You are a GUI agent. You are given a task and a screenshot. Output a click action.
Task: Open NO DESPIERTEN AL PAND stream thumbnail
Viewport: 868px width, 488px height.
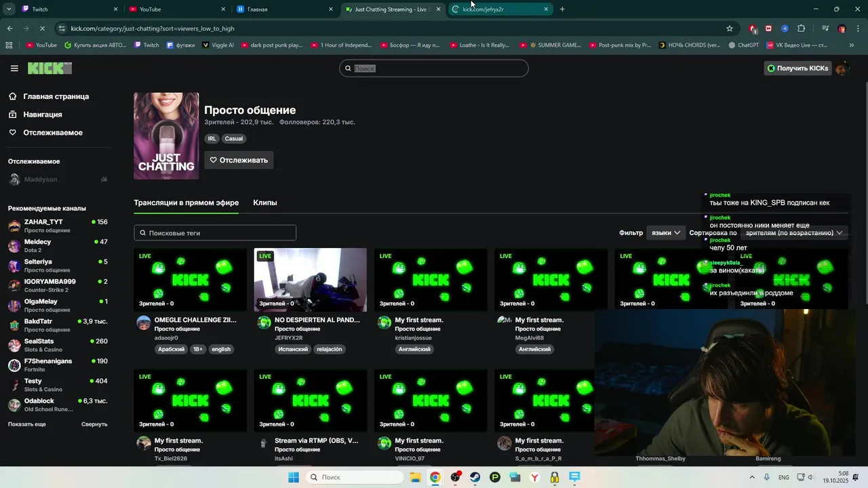[x=311, y=280]
